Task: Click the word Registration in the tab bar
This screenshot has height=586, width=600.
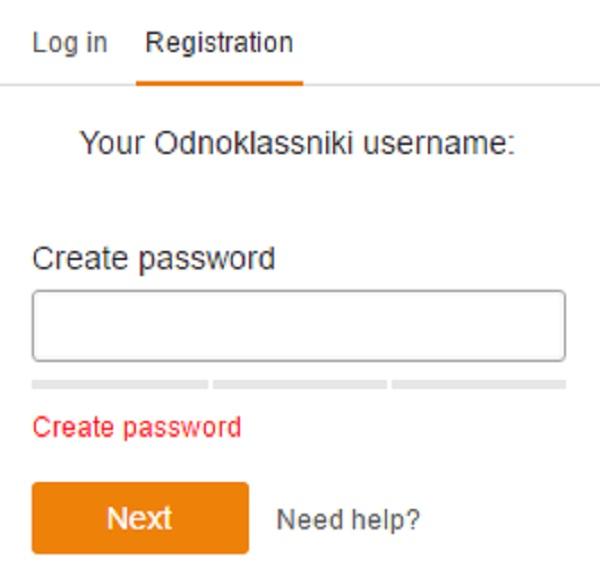Action: 219,43
